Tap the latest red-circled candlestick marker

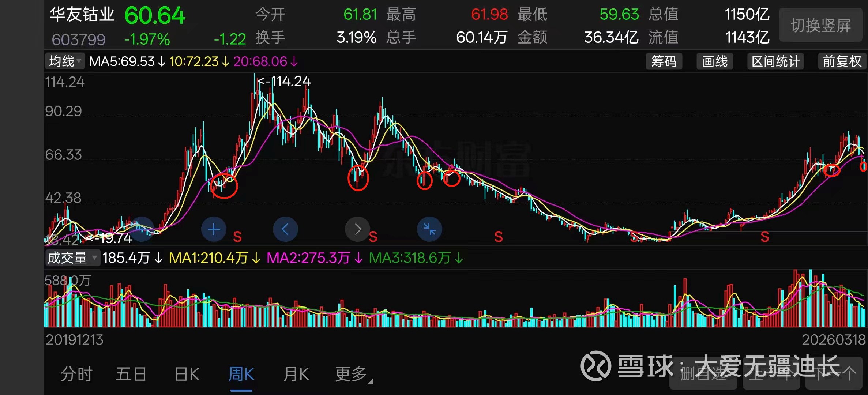pos(864,167)
